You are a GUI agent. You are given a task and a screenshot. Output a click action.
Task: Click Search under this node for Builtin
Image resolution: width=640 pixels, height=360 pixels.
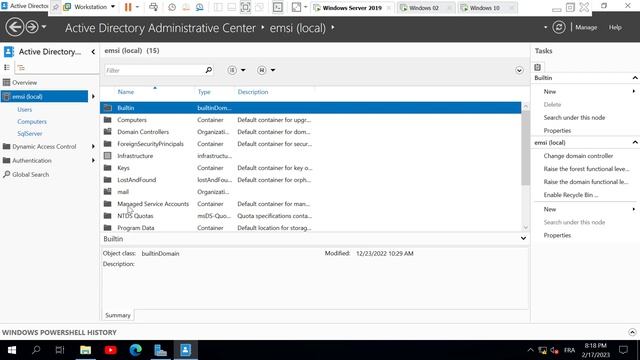tap(574, 118)
